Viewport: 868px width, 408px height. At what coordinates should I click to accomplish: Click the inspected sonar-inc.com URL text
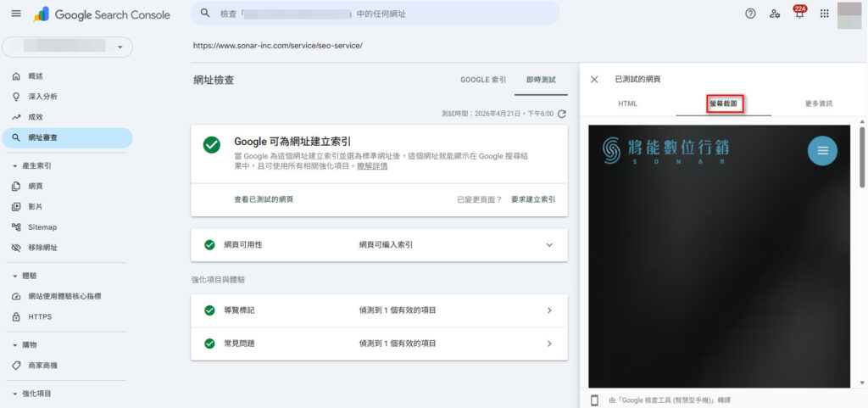pyautogui.click(x=278, y=46)
